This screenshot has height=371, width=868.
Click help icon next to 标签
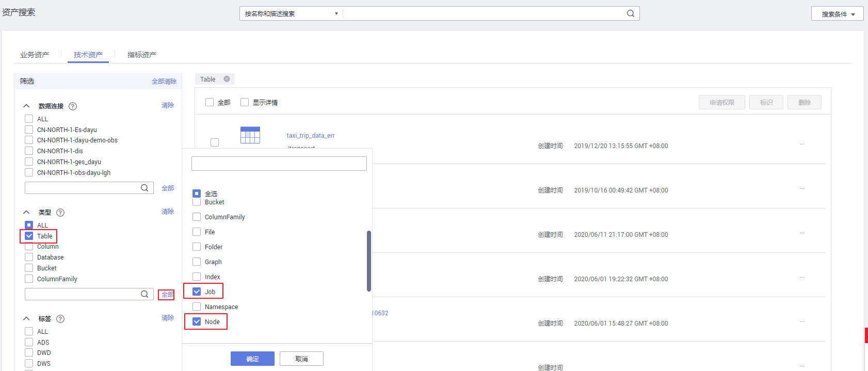pyautogui.click(x=60, y=319)
